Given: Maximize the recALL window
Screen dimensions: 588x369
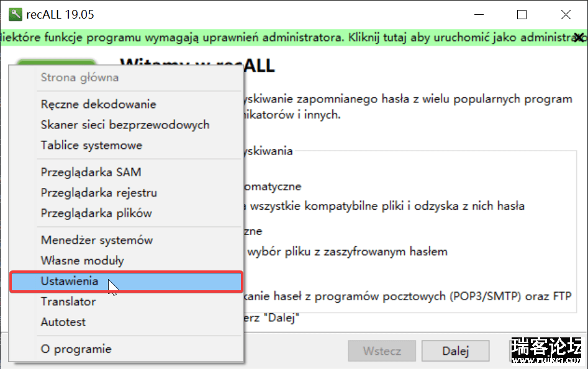Looking at the screenshot, I should [522, 15].
